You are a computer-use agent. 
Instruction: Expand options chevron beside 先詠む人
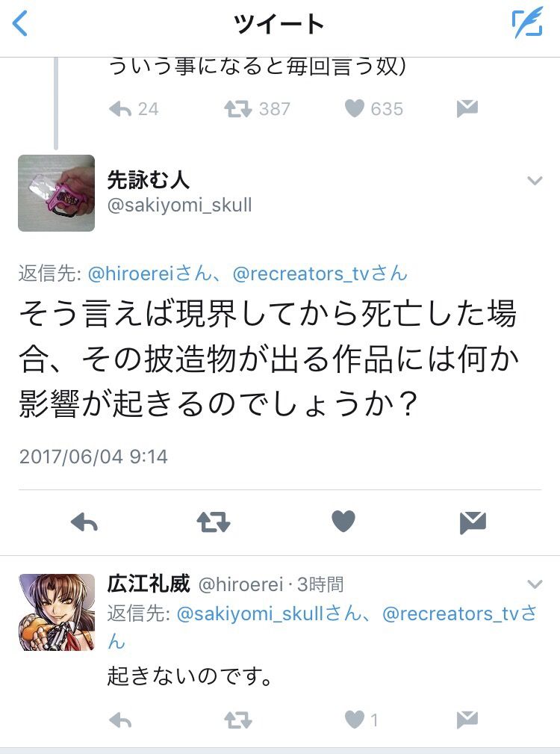click(x=535, y=181)
